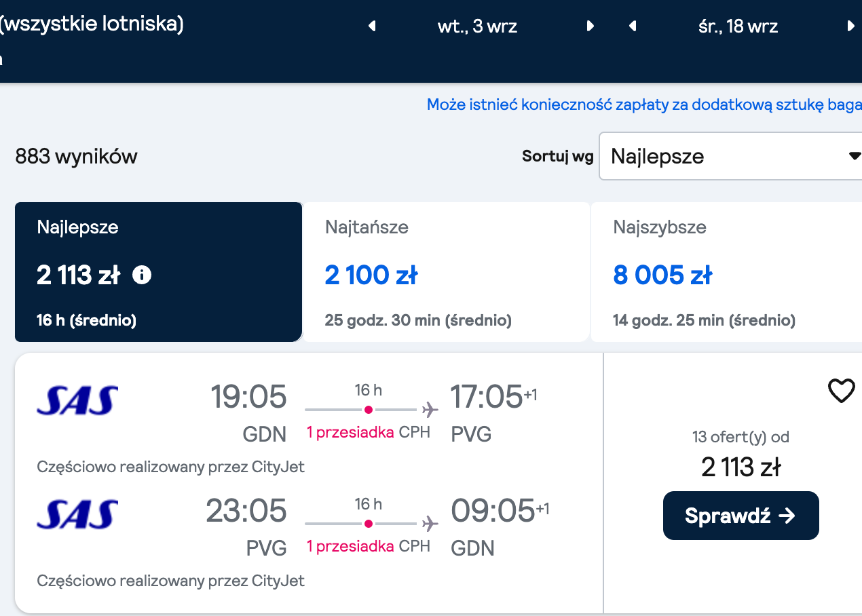Switch to the Najtańsze tab
Viewport: 862px width, 616px height.
click(x=446, y=272)
